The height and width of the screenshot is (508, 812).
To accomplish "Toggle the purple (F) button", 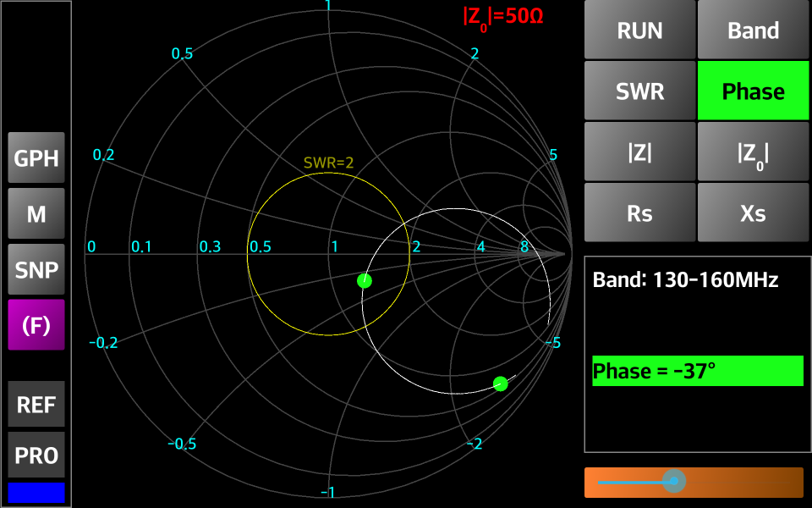I will 36,325.
